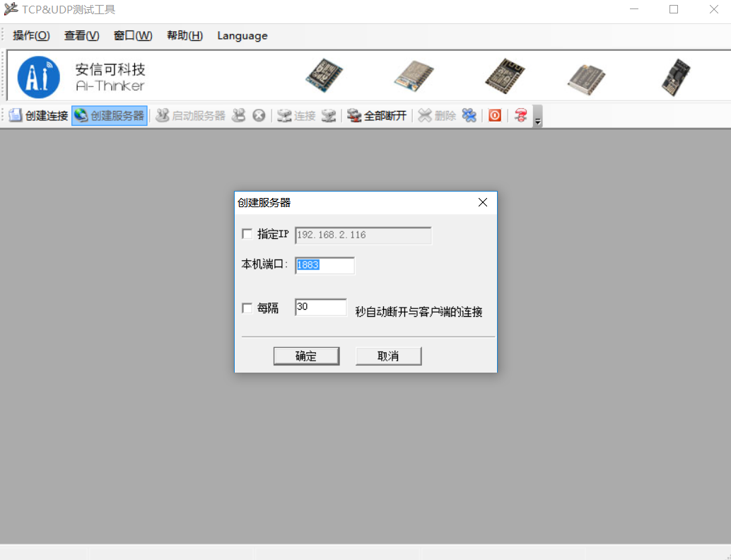Open the Language menu
731x560 pixels.
coord(242,35)
